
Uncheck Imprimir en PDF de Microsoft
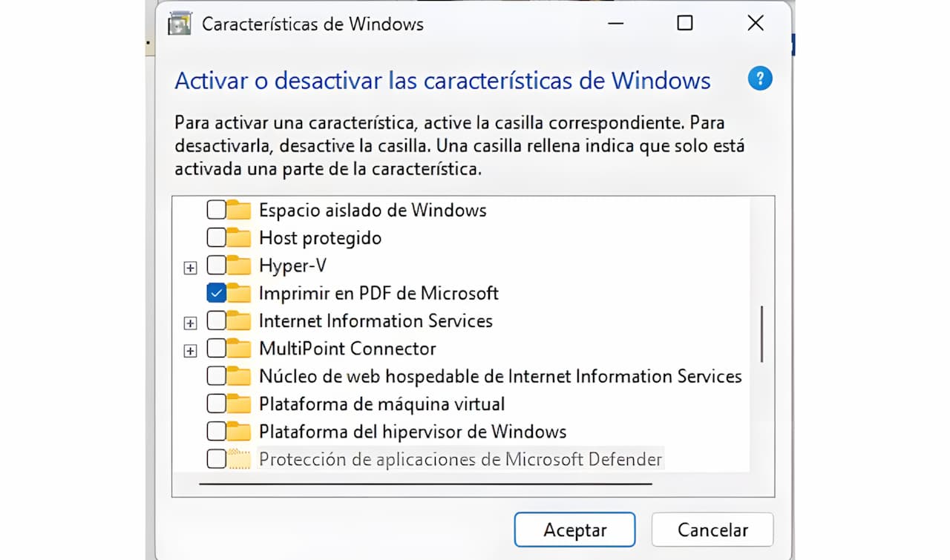[216, 293]
